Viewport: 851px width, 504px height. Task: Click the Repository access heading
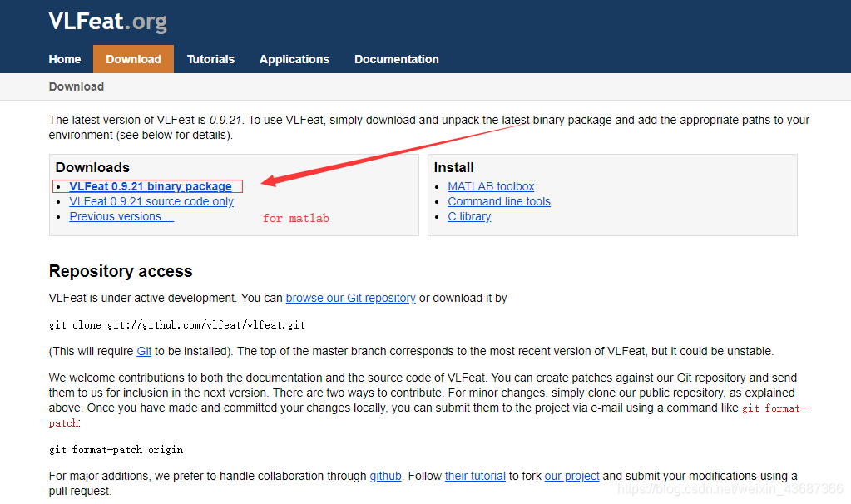click(121, 271)
